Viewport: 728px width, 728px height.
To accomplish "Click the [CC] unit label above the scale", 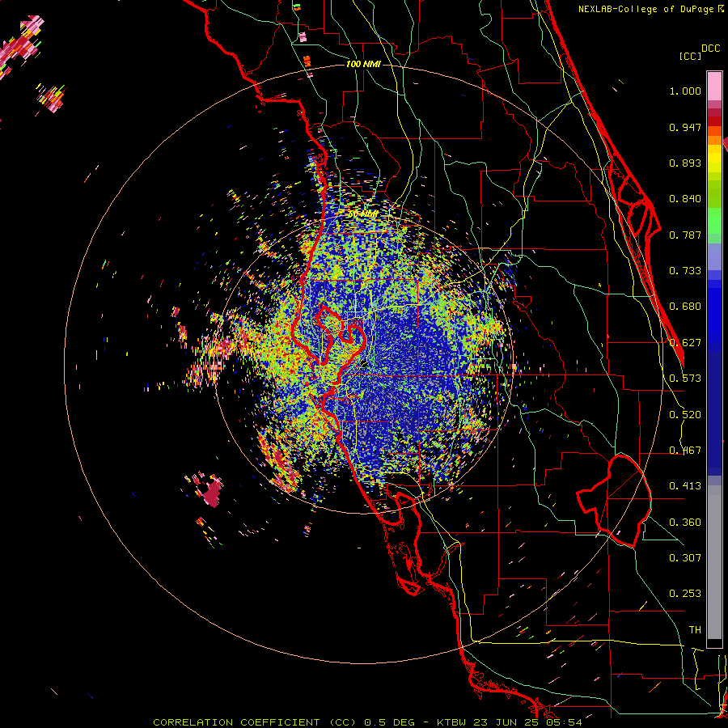I will 690,56.
